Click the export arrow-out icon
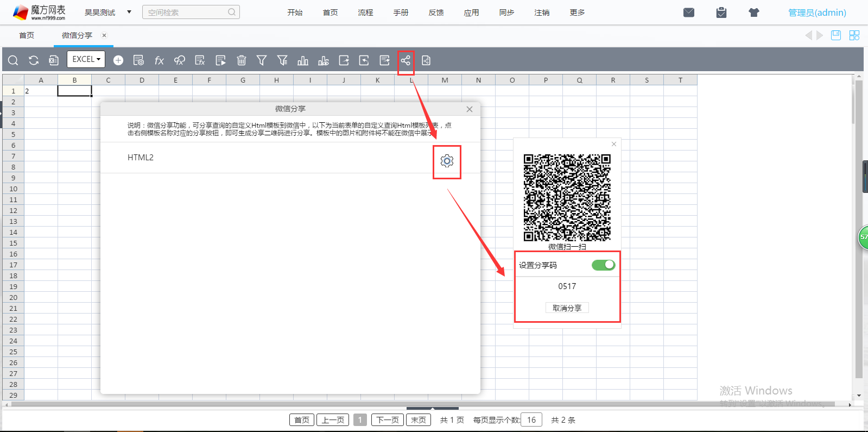 point(344,60)
